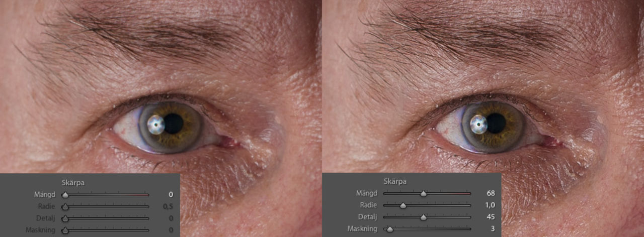This screenshot has width=644, height=237.
Task: Select the Mängd value field showing 68
Action: 491,193
